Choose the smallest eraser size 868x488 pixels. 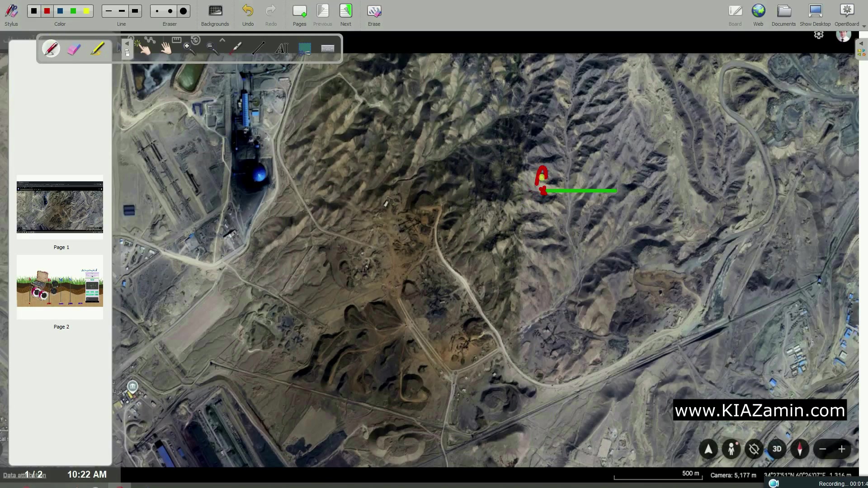click(x=157, y=11)
